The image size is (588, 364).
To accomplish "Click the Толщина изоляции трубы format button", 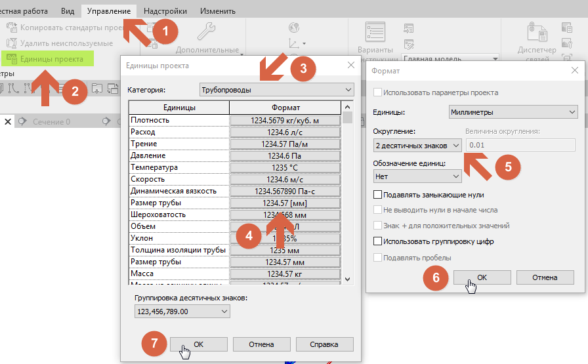I will pyautogui.click(x=285, y=251).
